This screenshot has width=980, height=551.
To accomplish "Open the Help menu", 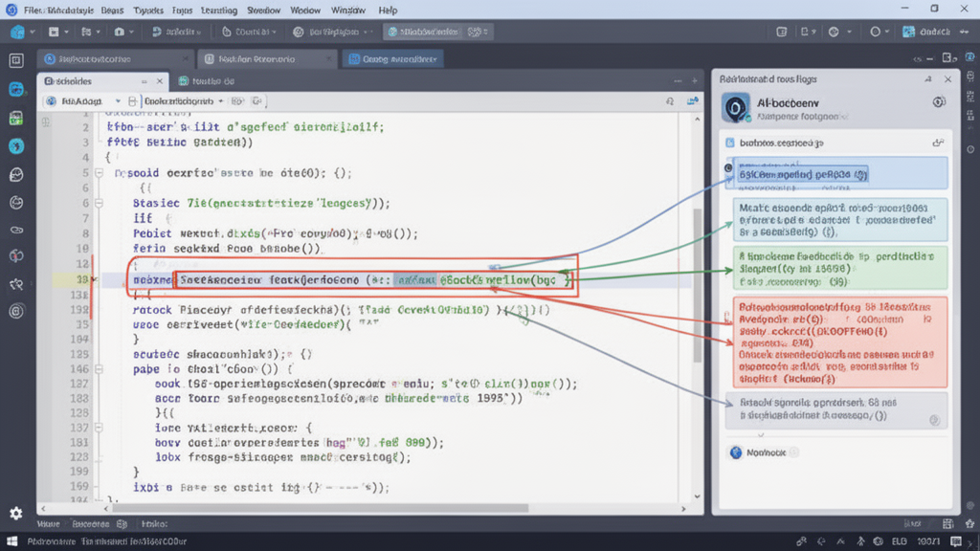I will (388, 10).
